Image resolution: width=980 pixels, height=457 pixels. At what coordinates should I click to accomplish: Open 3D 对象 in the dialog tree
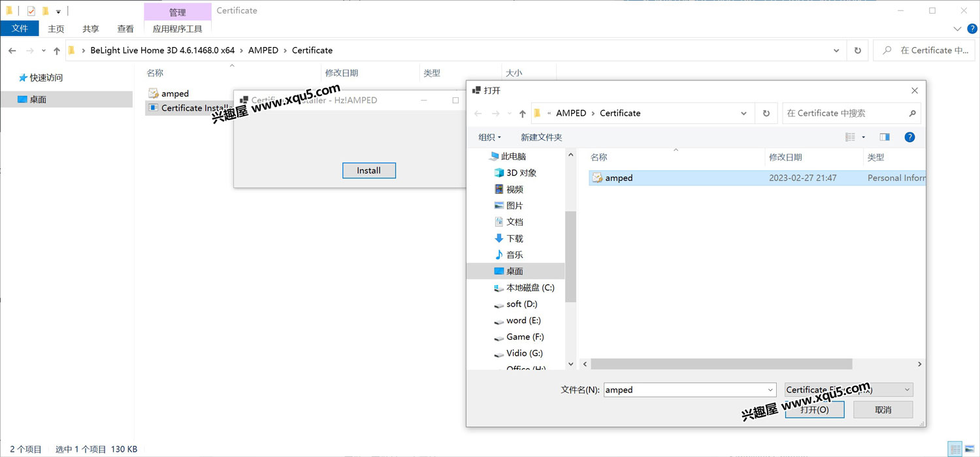tap(515, 173)
